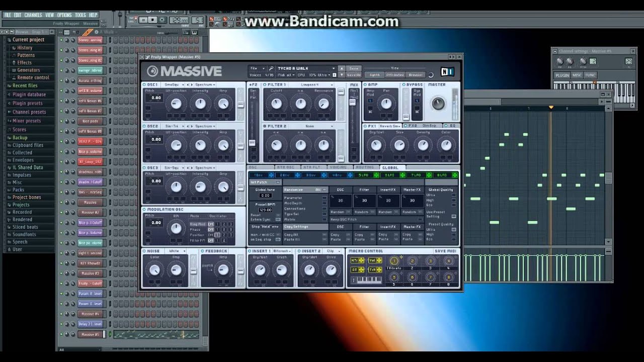
Task: Toggle the Insert 1 power switch
Action: tap(250, 251)
